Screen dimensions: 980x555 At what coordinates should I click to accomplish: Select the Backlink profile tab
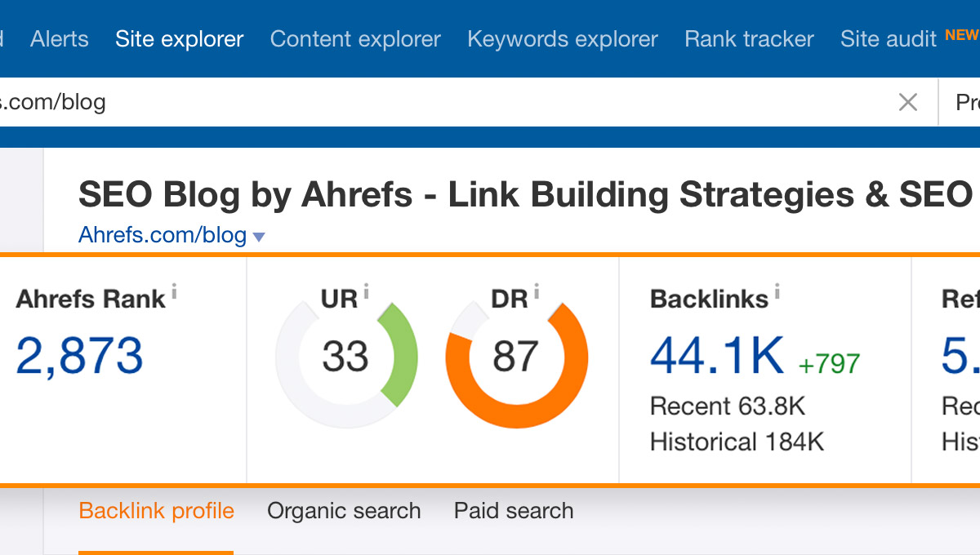(x=156, y=512)
